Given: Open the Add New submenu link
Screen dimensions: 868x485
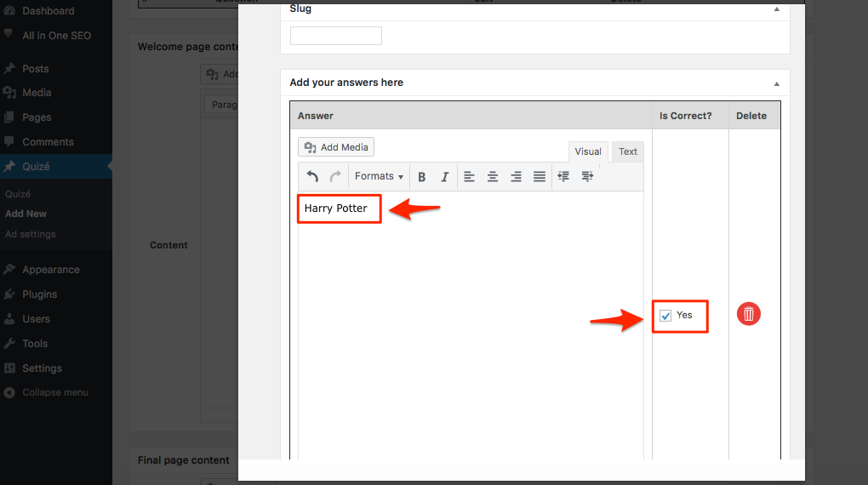Looking at the screenshot, I should 26,214.
